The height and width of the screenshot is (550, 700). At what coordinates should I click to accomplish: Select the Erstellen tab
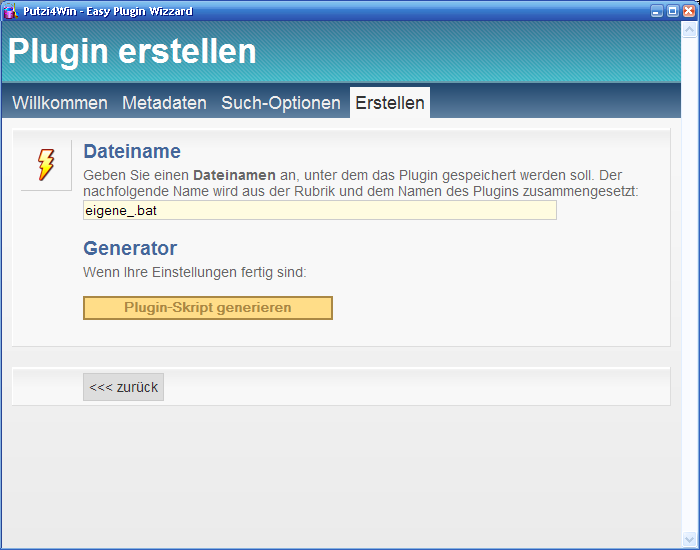tap(390, 103)
